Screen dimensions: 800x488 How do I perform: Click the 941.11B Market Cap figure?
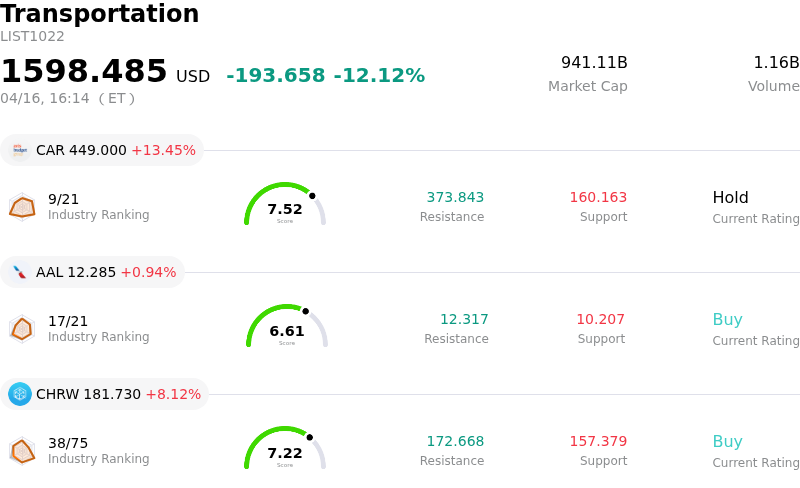(x=594, y=63)
